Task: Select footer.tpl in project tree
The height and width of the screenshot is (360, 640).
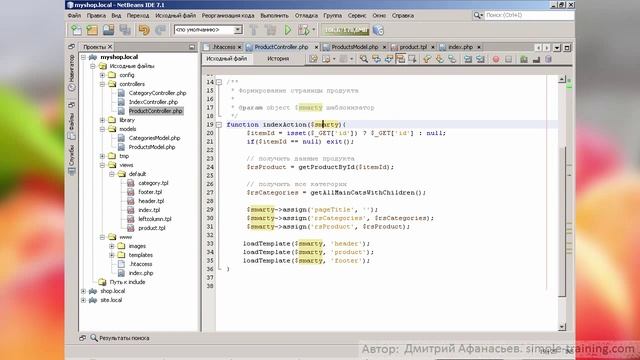Action: pyautogui.click(x=150, y=192)
